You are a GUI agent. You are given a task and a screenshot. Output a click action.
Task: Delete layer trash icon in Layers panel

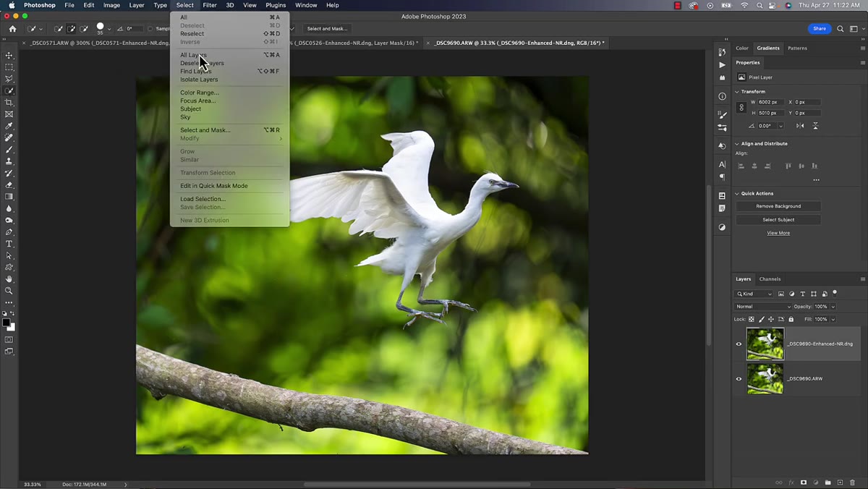coord(852,482)
